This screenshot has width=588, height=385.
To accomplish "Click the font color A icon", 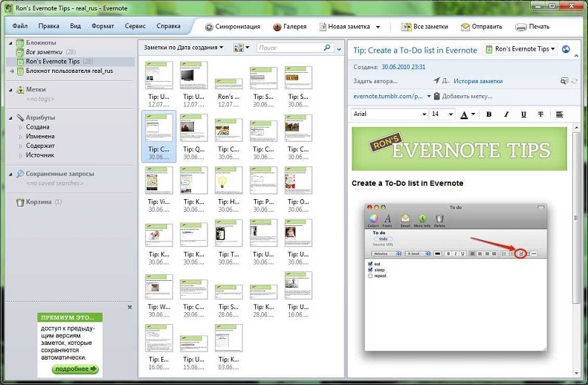I will (464, 114).
